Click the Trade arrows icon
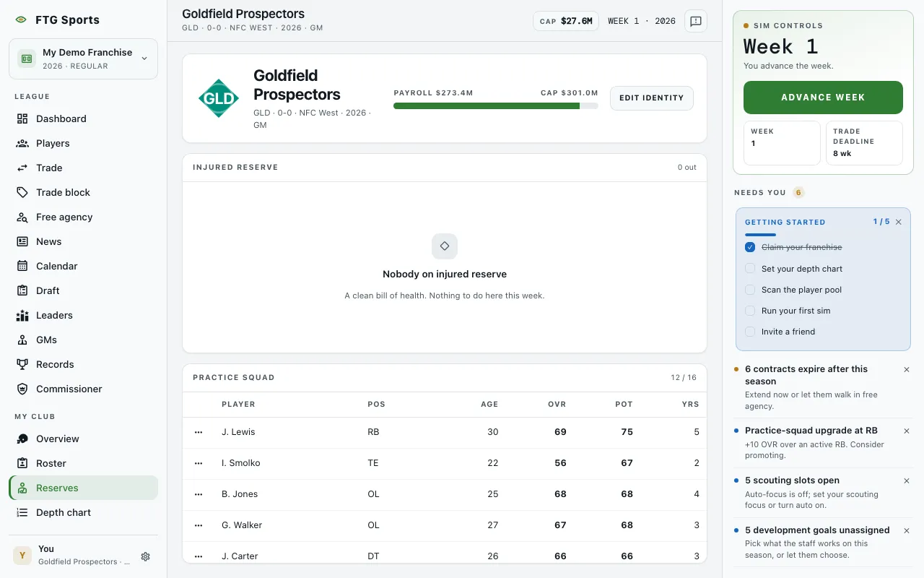924x578 pixels. point(22,168)
